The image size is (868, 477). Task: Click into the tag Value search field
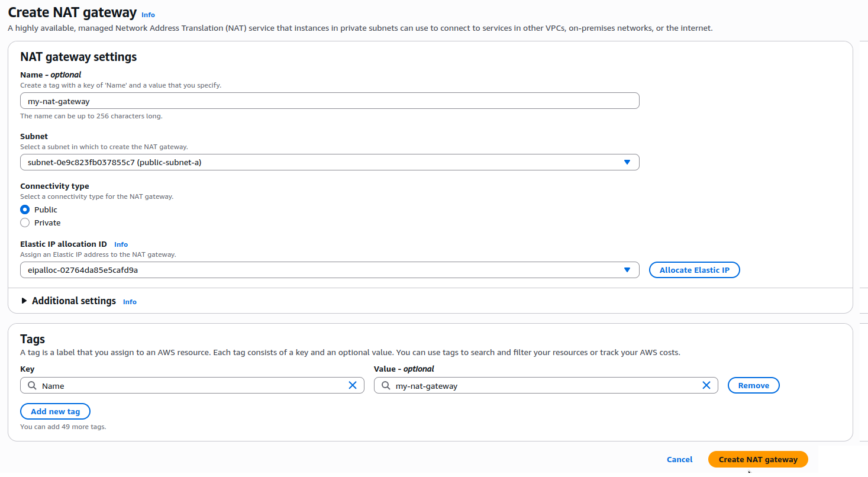point(546,385)
